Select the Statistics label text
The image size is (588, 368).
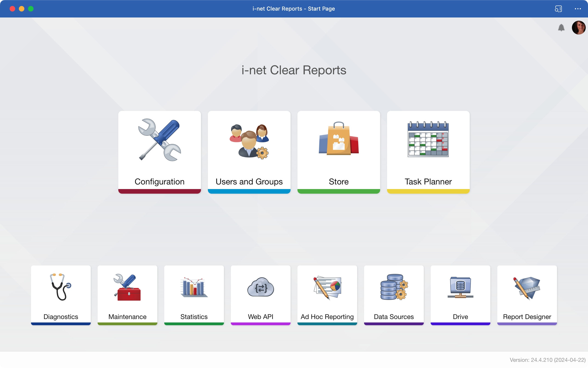click(194, 317)
